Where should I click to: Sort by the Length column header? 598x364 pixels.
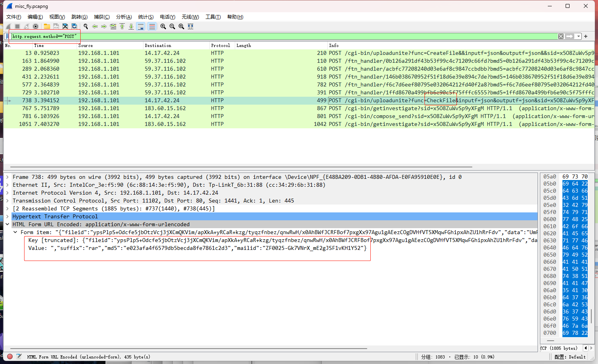pos(281,45)
